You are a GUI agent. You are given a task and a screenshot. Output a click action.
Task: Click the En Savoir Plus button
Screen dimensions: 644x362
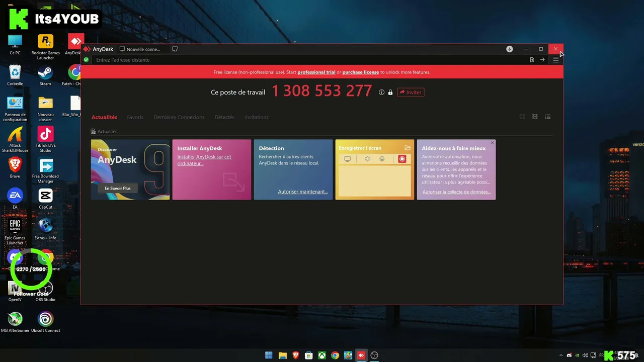(118, 188)
